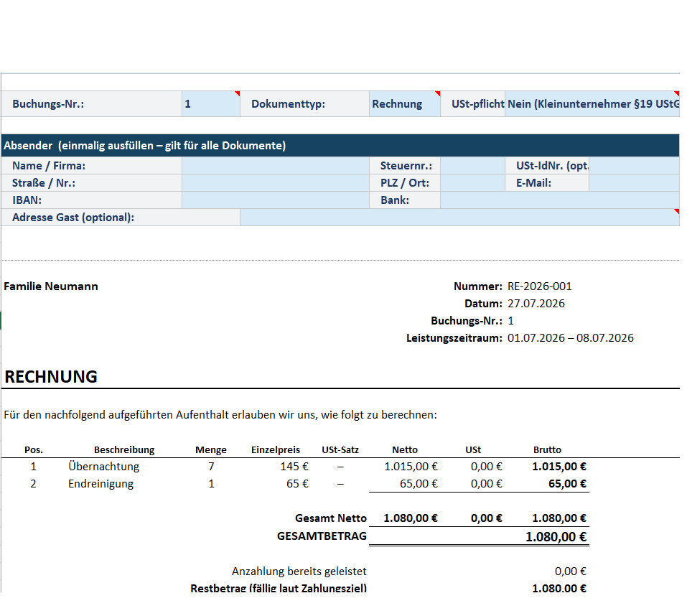Image resolution: width=687 pixels, height=616 pixels.
Task: Select the 'RECHNUNG' heading
Action: 51,376
